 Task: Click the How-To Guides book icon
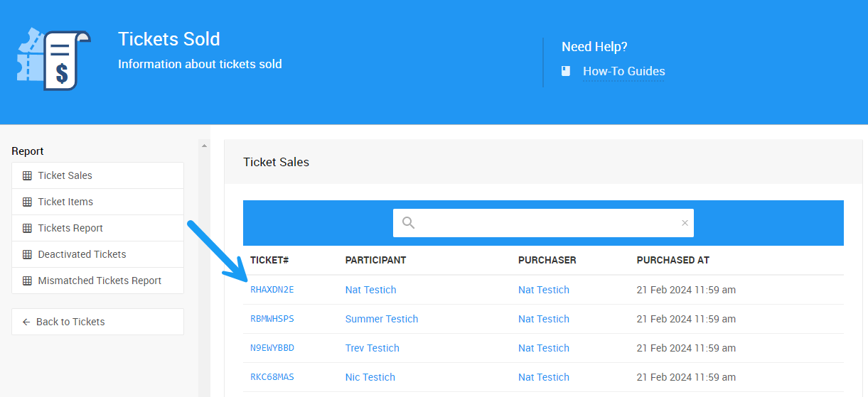point(566,71)
